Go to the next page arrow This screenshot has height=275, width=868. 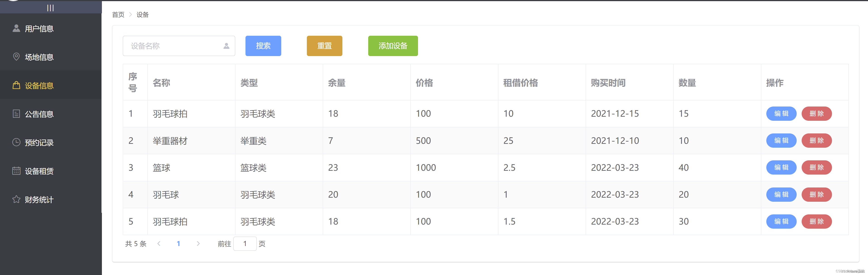tap(198, 243)
